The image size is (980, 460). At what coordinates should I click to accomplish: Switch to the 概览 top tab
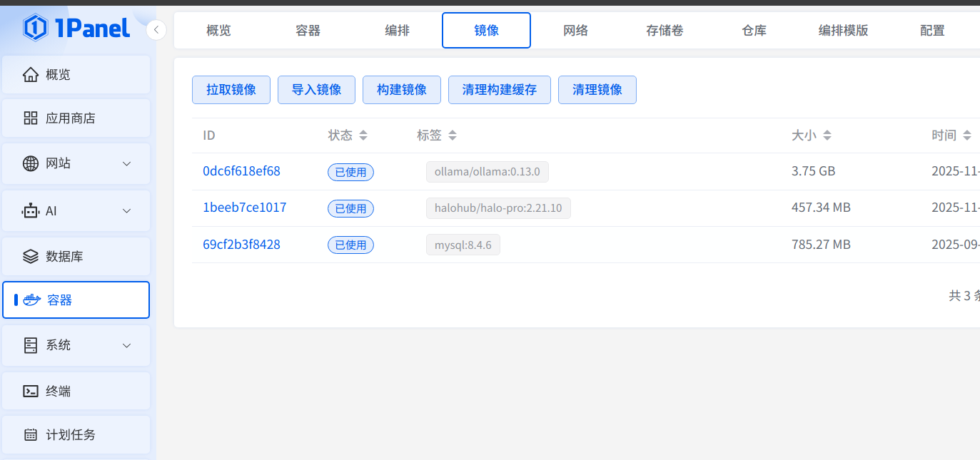pyautogui.click(x=218, y=30)
